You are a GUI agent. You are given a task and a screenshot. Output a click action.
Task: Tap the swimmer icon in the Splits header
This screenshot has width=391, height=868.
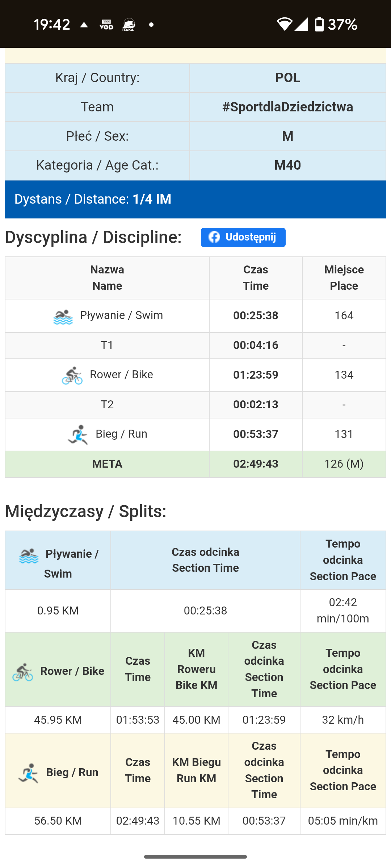tap(29, 556)
